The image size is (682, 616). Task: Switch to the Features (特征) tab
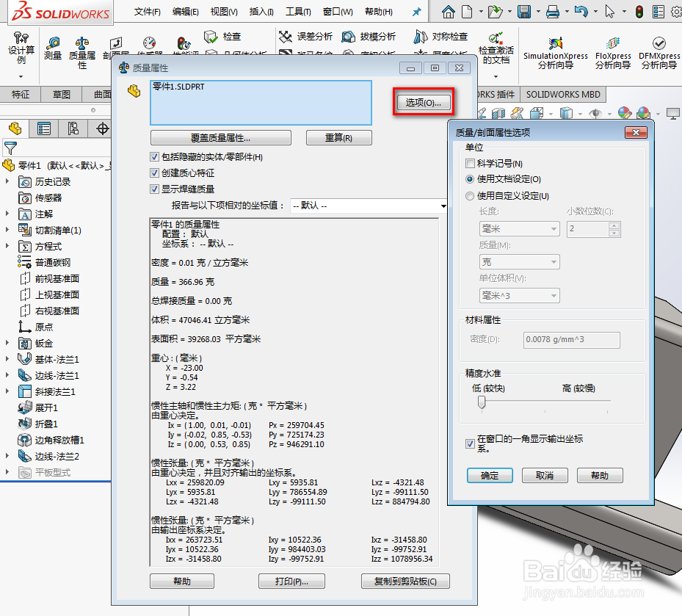point(21,95)
